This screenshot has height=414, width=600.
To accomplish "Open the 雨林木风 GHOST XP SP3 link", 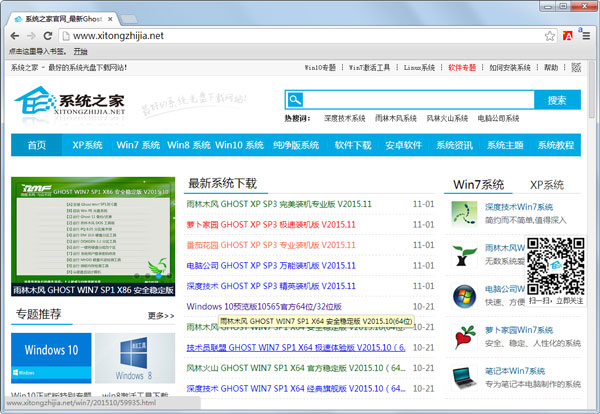I will click(x=279, y=204).
